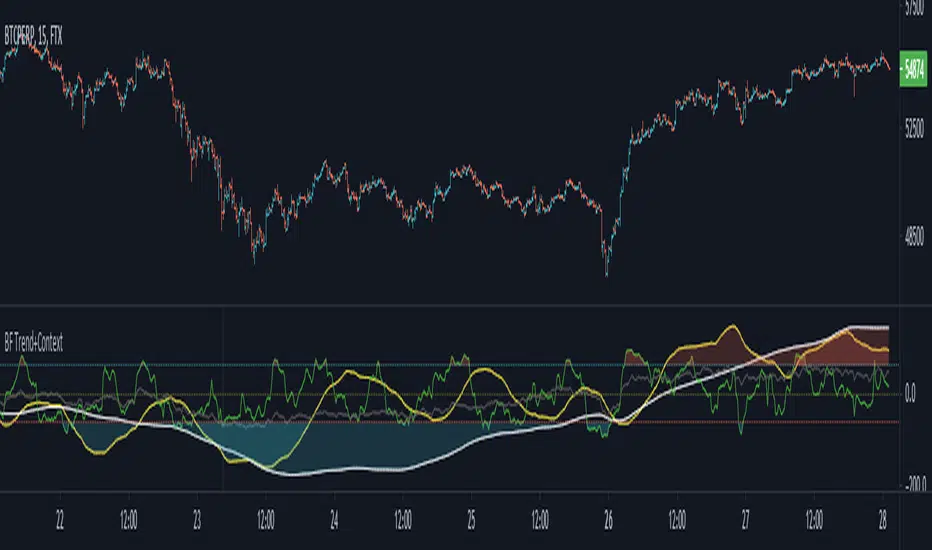Click the 27 date label on the time axis

[745, 521]
